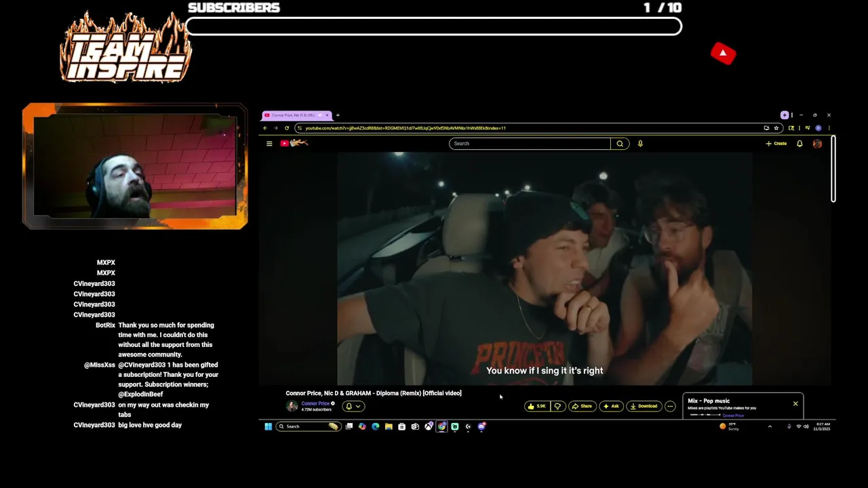Reload the current browser page
The height and width of the screenshot is (488, 868).
(286, 128)
